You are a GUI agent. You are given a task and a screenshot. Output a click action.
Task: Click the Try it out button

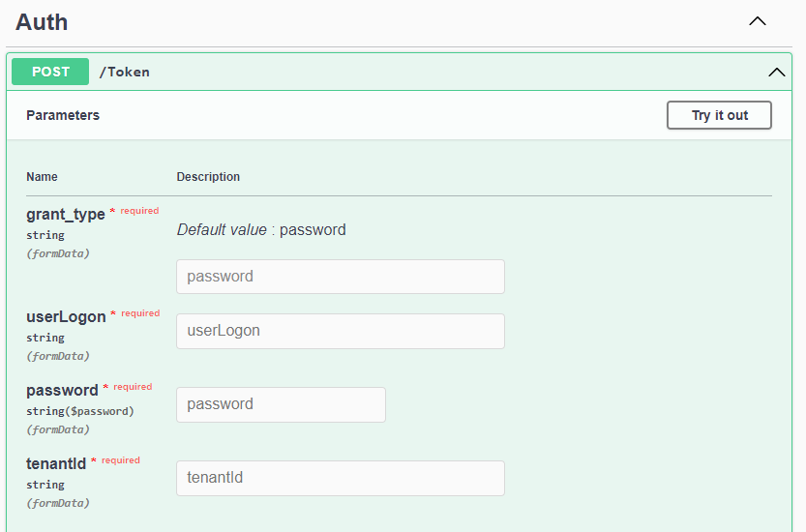click(719, 115)
